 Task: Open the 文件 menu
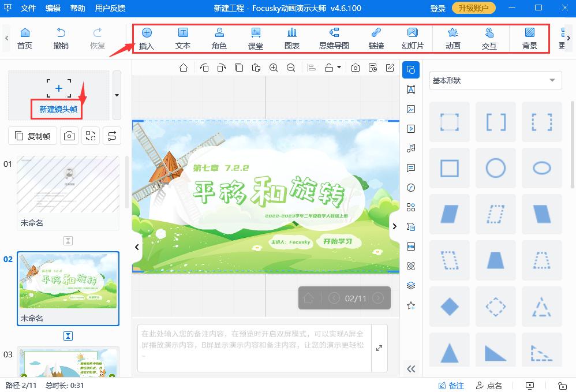pyautogui.click(x=28, y=8)
